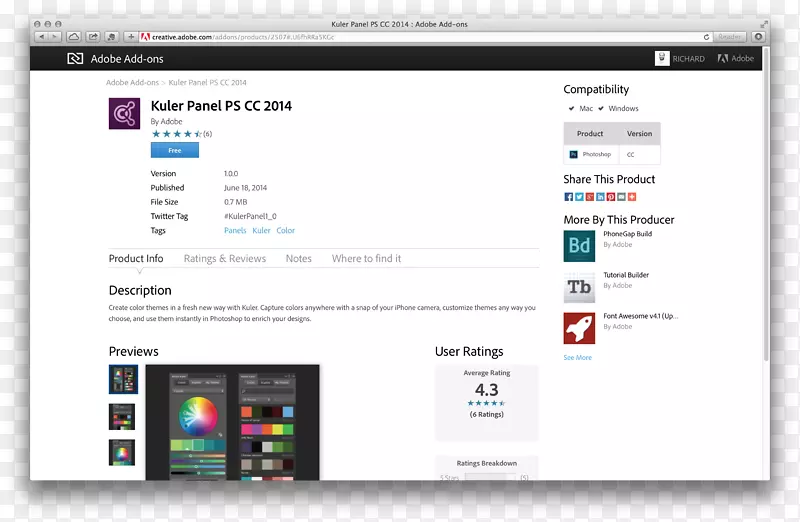Open the PhoneGap Build Bd icon
The height and width of the screenshot is (522, 800).
579,246
